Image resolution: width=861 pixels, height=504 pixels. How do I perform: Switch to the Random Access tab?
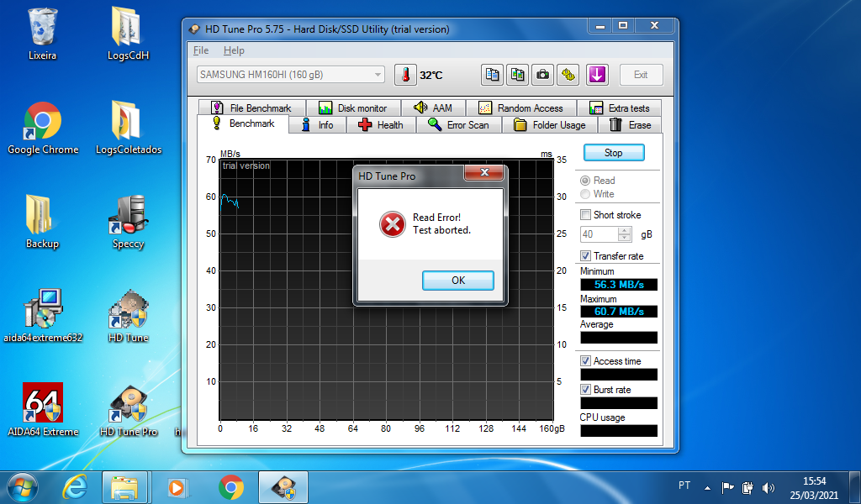point(521,108)
